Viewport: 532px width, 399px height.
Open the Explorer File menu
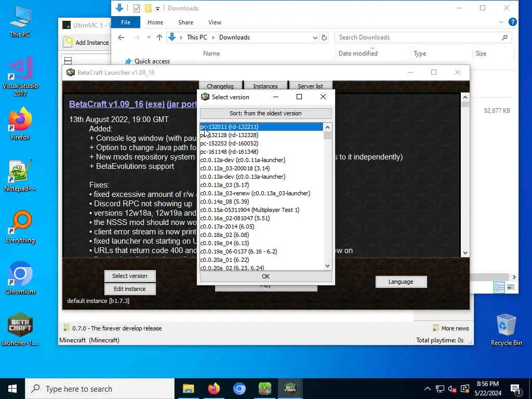pos(126,22)
